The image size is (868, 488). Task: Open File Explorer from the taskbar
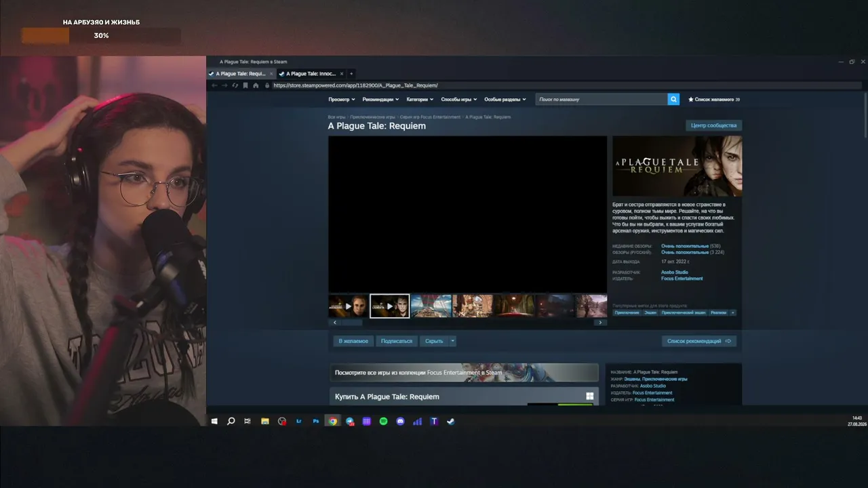coord(264,421)
